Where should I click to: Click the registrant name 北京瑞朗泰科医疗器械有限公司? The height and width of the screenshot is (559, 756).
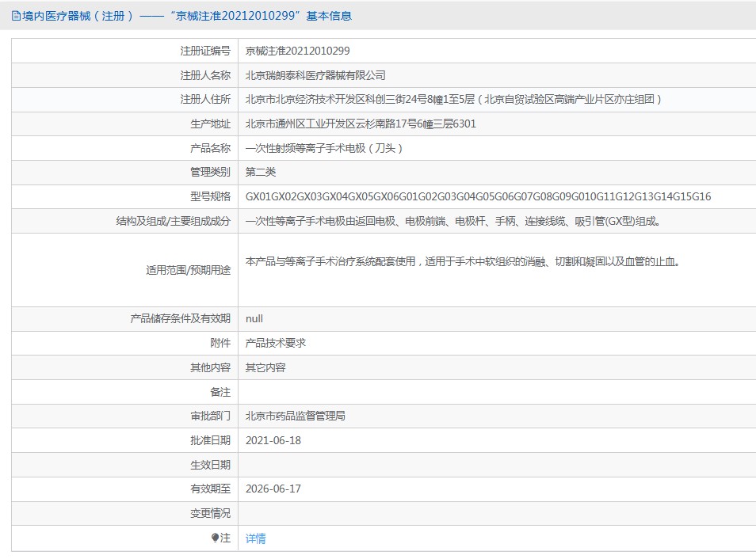click(315, 75)
